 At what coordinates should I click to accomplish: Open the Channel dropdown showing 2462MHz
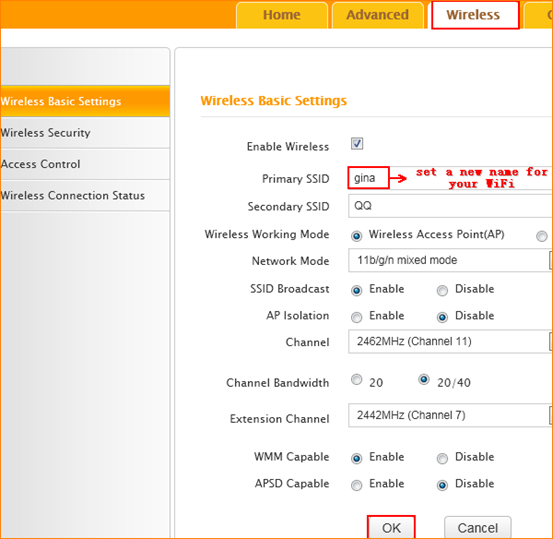(450, 341)
